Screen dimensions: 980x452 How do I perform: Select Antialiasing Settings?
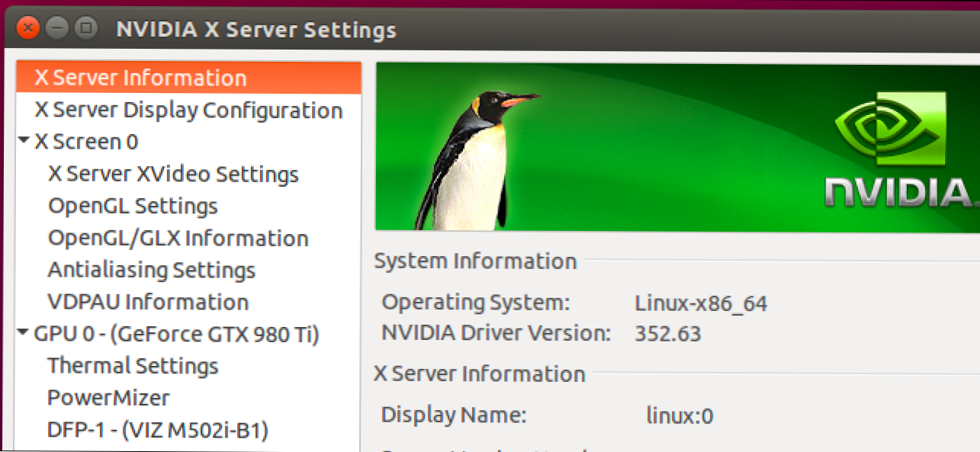(151, 271)
